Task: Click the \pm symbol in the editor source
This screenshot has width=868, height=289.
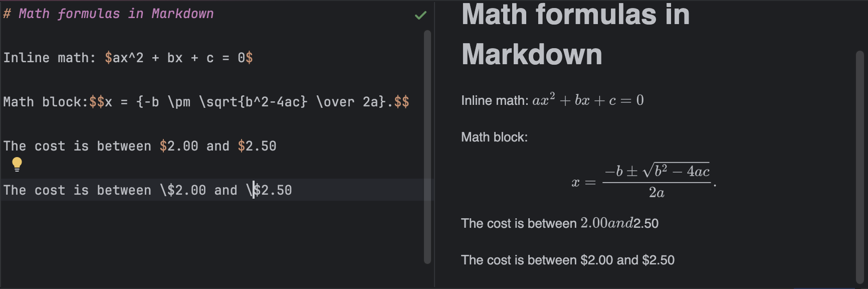Action: (182, 101)
